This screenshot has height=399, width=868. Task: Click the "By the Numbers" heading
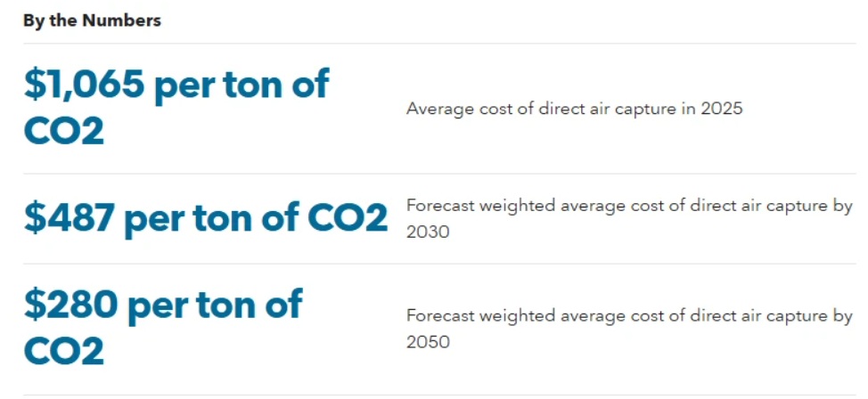point(92,20)
